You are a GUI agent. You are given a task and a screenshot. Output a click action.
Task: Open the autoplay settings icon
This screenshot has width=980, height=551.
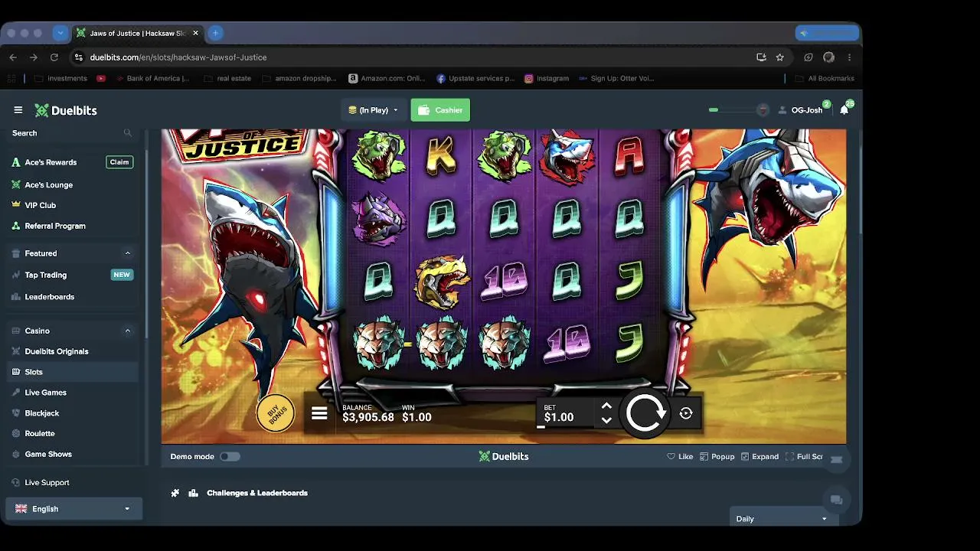pos(686,413)
